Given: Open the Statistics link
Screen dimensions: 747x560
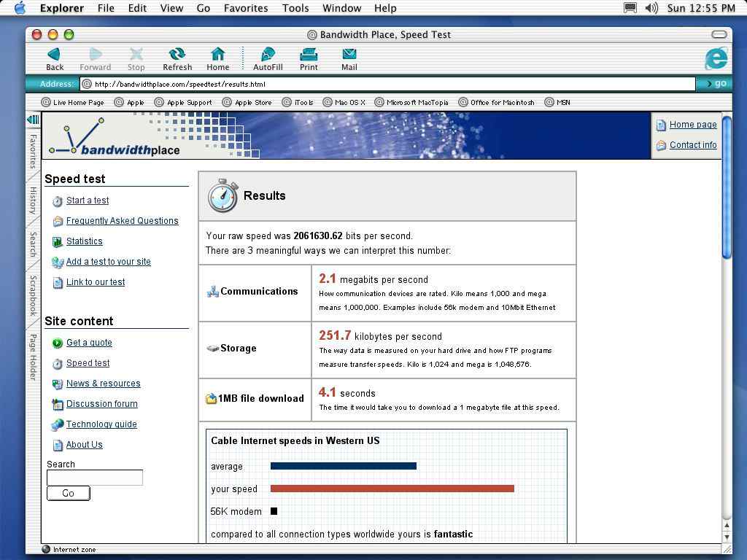Looking at the screenshot, I should coord(85,241).
